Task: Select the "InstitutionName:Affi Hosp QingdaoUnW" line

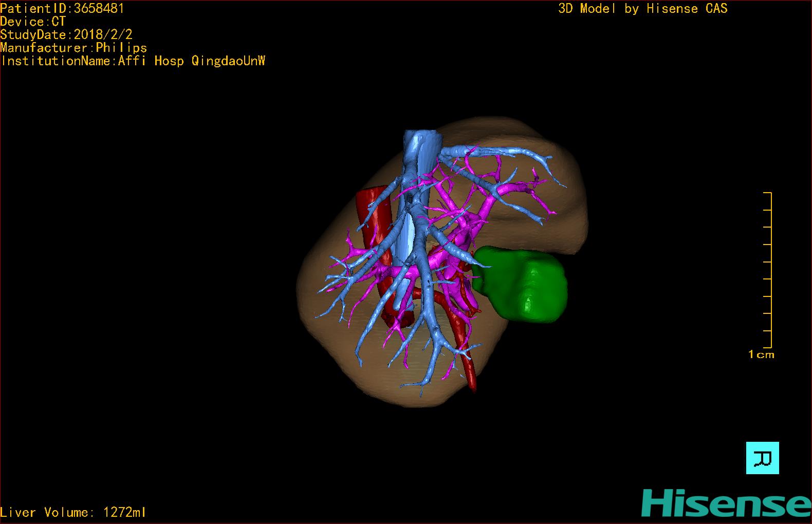Action: (133, 61)
